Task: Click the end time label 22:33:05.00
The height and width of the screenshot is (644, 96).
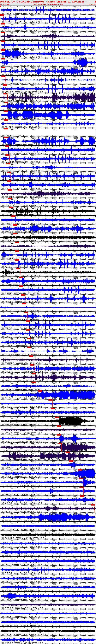Action: pos(91,4)
